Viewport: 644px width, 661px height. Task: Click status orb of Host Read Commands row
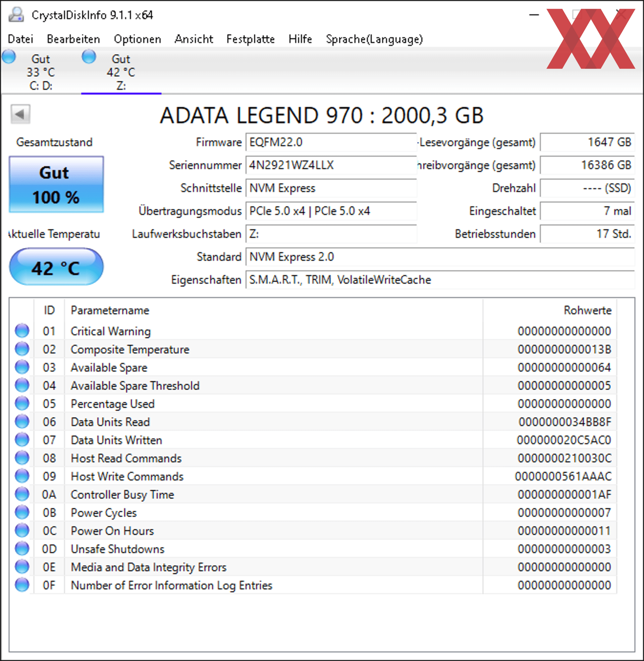[x=22, y=458]
